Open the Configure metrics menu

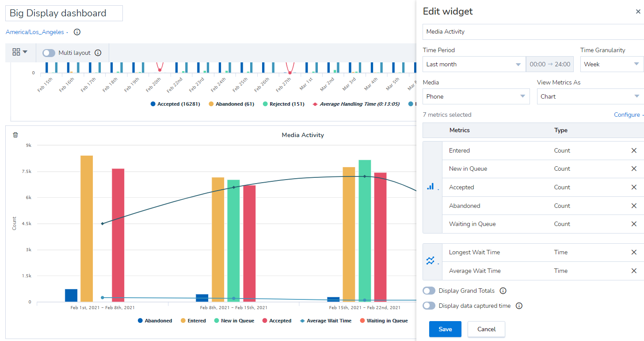629,115
